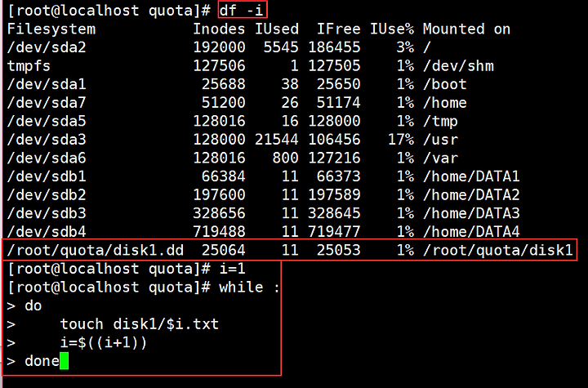The width and height of the screenshot is (588, 388).
Task: Click inode count 25688
Action: pyautogui.click(x=224, y=84)
